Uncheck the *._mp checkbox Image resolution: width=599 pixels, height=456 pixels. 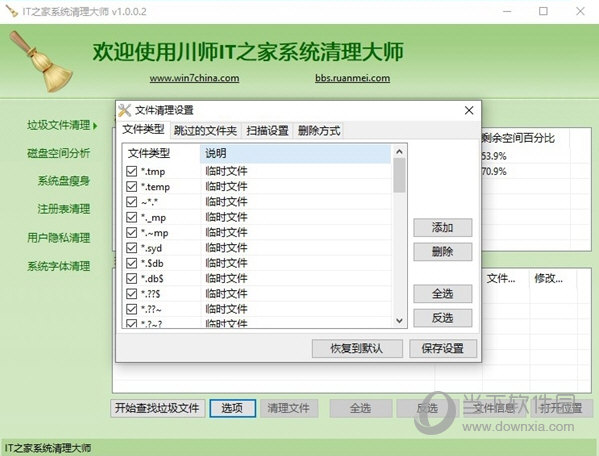tap(131, 217)
